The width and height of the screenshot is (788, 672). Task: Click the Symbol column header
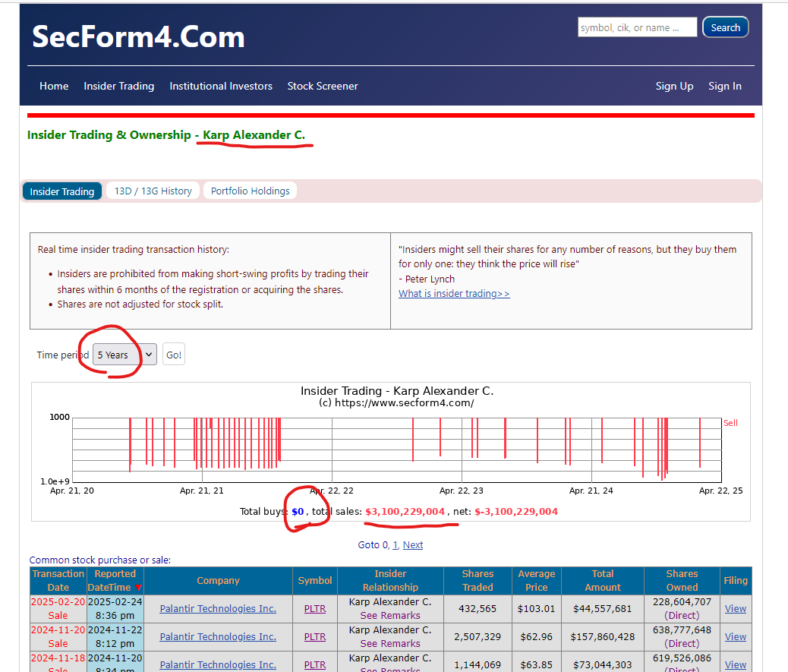pyautogui.click(x=314, y=581)
